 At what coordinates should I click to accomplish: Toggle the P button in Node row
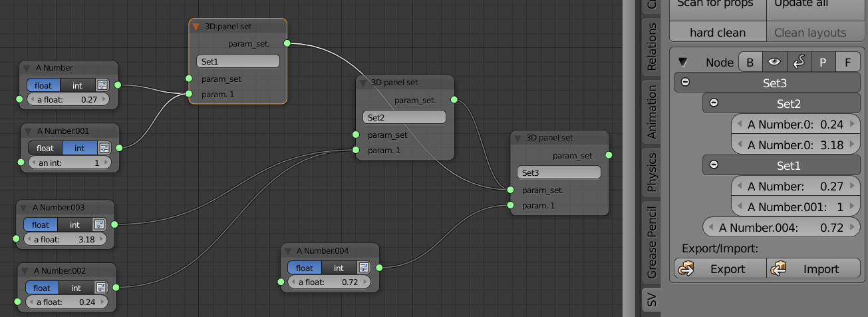coord(823,62)
